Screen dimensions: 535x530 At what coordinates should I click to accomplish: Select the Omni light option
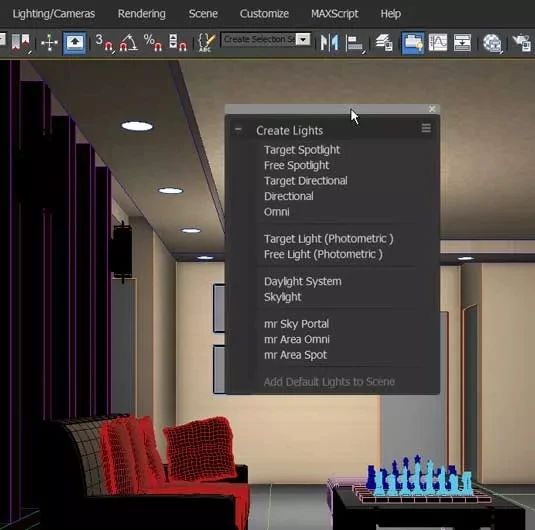coord(276,212)
